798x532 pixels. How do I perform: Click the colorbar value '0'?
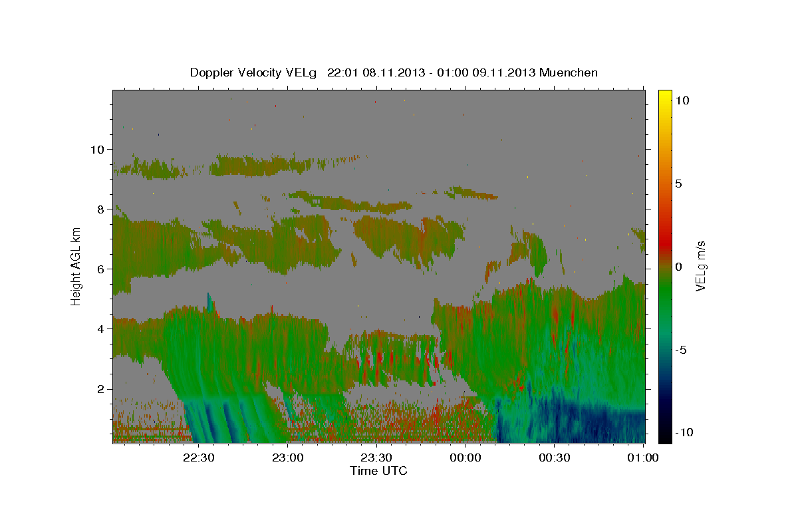pos(679,267)
